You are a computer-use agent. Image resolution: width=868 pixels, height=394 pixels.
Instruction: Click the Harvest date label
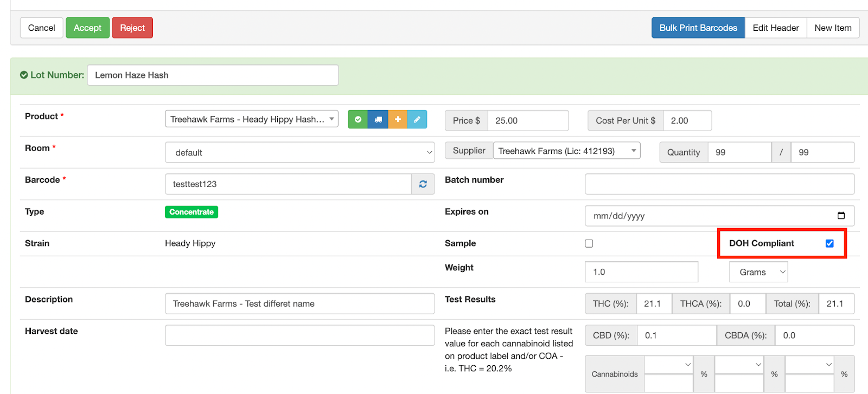point(52,331)
